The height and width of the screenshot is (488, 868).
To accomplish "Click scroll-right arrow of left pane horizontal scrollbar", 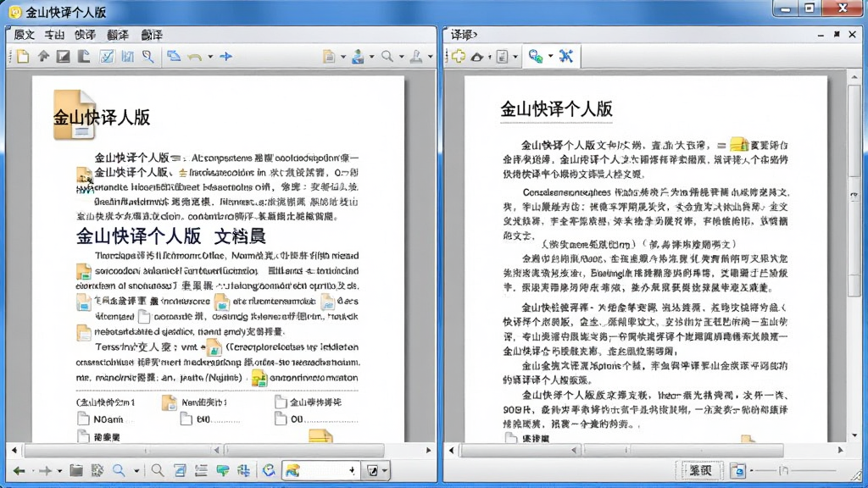I will click(x=428, y=451).
